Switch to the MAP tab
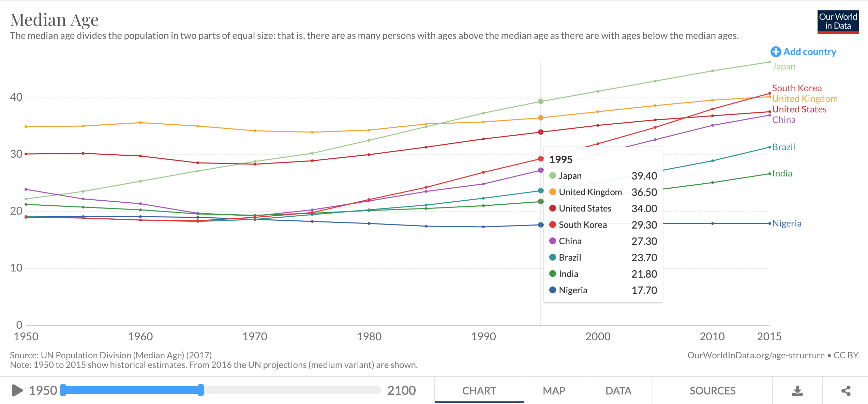Screen dimensions: 868x404 point(554,390)
